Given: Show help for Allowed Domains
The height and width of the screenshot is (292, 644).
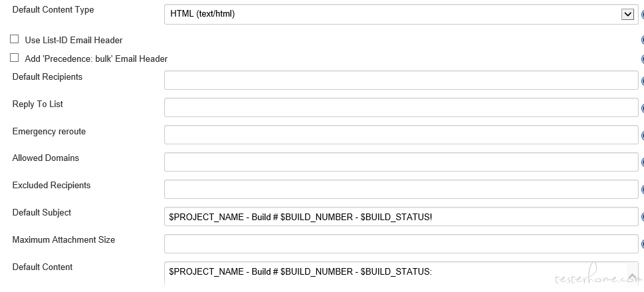Looking at the screenshot, I should coord(642,162).
